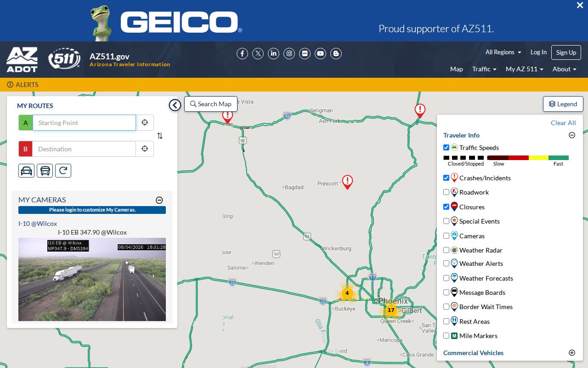This screenshot has width=588, height=368.
Task: Enable Weather Alerts layer checkbox
Action: (x=446, y=264)
